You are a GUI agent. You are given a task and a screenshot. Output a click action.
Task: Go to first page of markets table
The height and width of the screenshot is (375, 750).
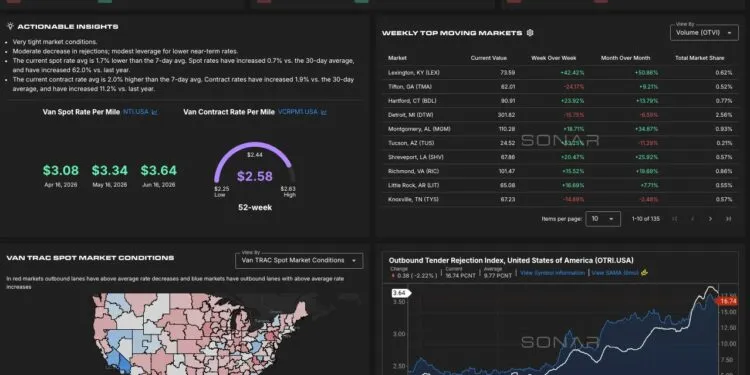(674, 219)
